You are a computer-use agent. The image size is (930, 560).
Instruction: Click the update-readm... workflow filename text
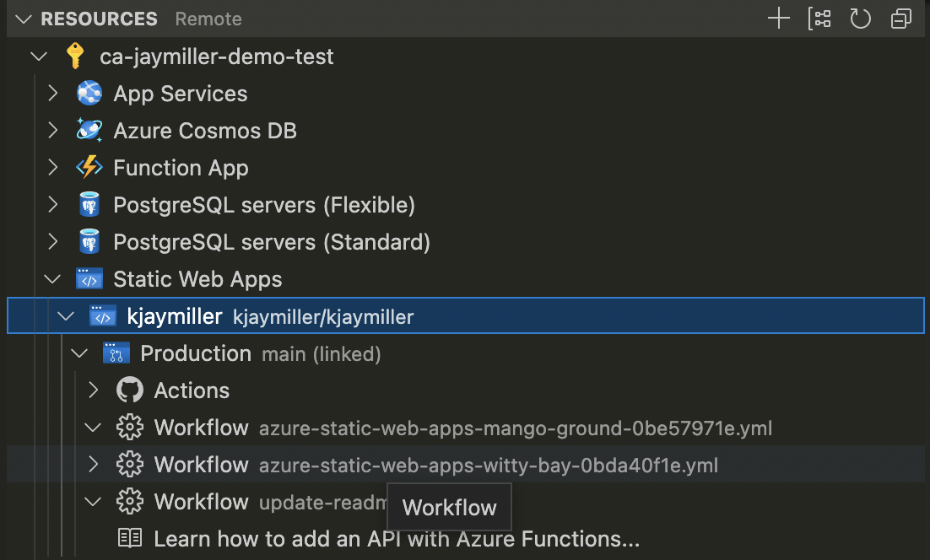pyautogui.click(x=322, y=503)
